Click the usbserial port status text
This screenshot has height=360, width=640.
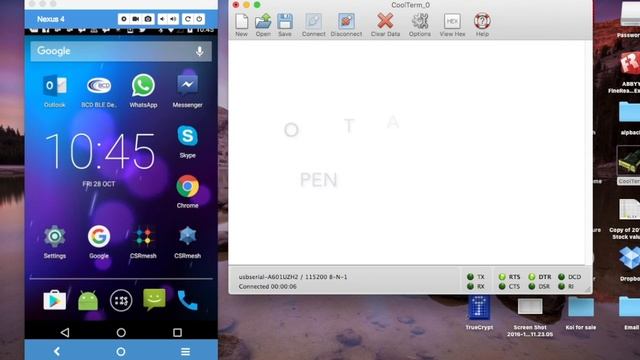(293, 277)
